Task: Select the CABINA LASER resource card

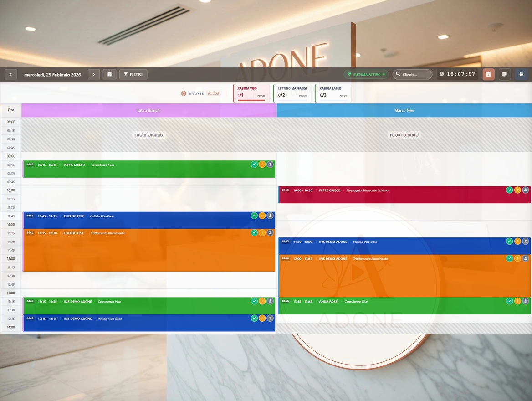Action: click(333, 93)
